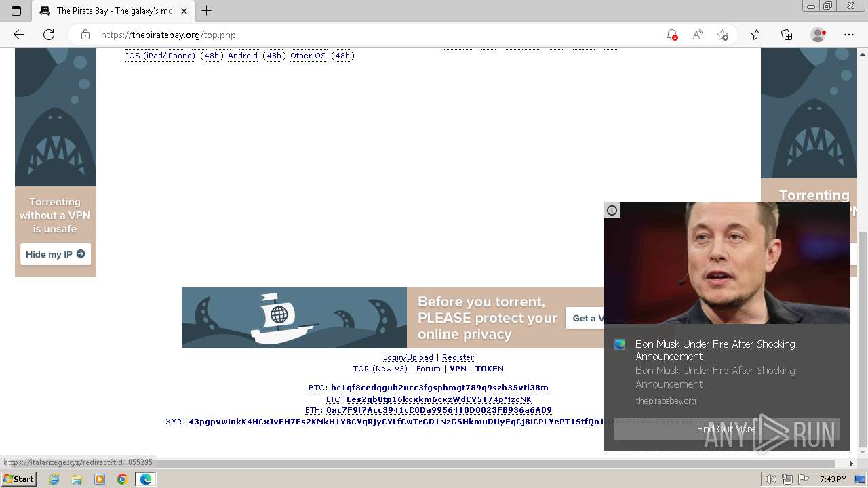Open Settings and more menu
Image resolution: width=868 pixels, height=488 pixels.
tap(849, 35)
